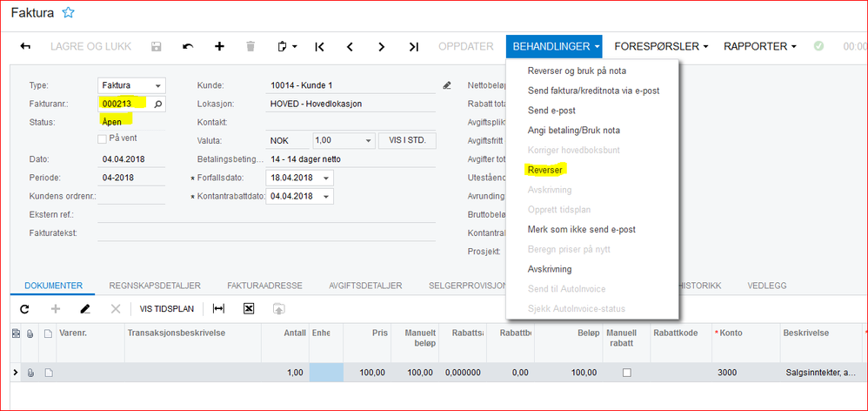Switch to the DOKUMENTER tab
Screen dimensions: 868x411
point(54,286)
